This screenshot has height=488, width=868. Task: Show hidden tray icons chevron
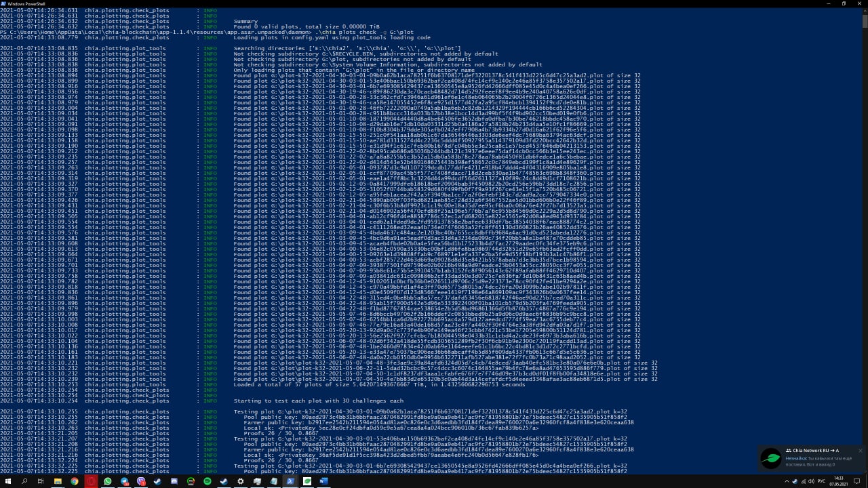pos(787,481)
